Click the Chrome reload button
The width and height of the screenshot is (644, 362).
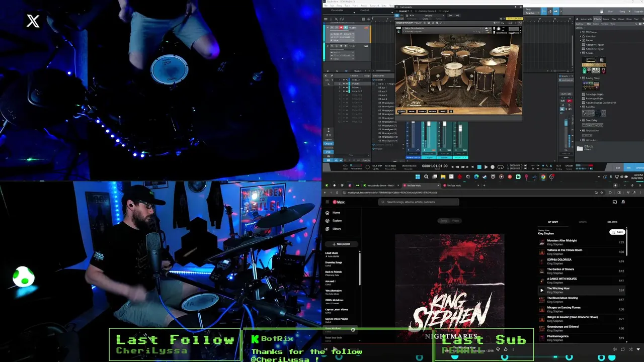(336, 193)
